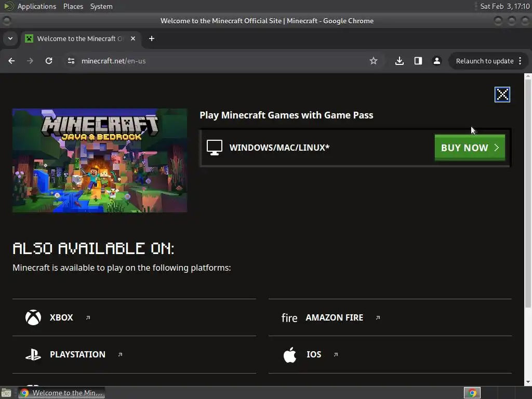Toggle the Chrome side panel icon
The height and width of the screenshot is (399, 532).
418,61
